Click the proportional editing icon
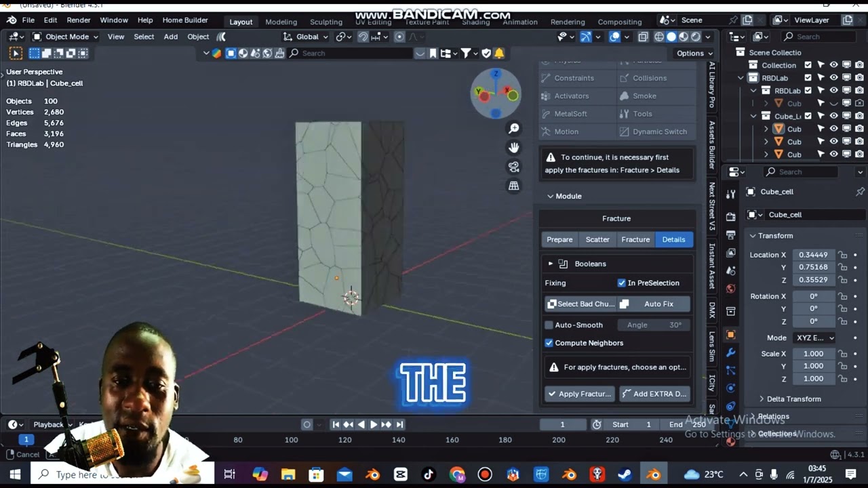The height and width of the screenshot is (488, 868). [x=399, y=37]
